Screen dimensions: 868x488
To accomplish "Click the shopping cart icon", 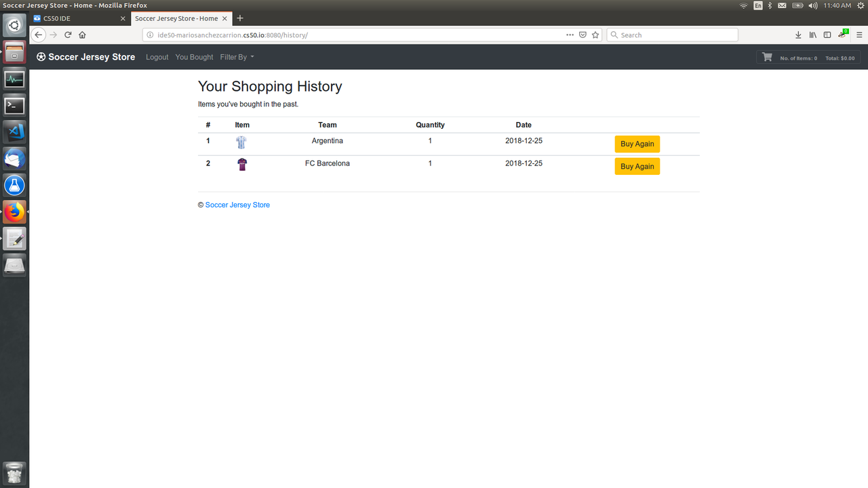I will pyautogui.click(x=767, y=58).
